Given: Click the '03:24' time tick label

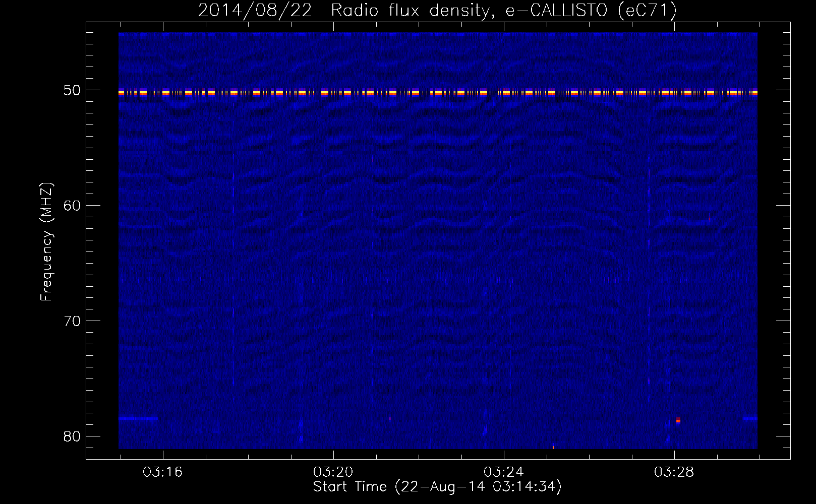Looking at the screenshot, I should click(x=504, y=472).
